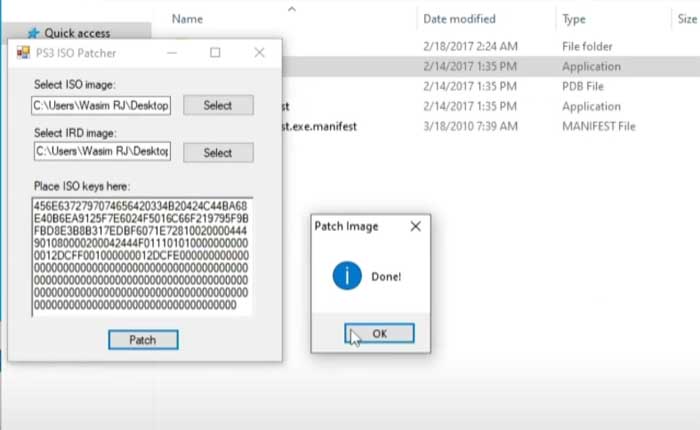Screen dimensions: 700x430
Task: Click the 3/18/2010 7:39 AM date cell
Action: [x=470, y=126]
